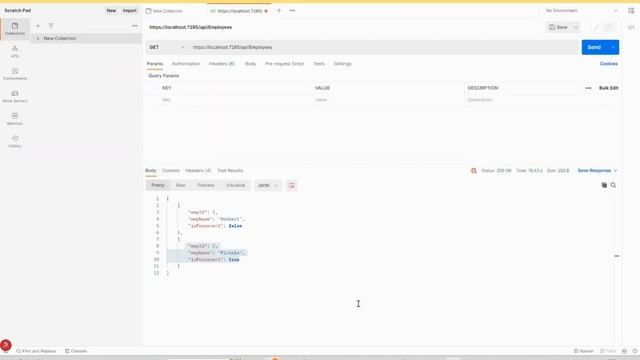
Task: Open the Environments sidebar section
Action: [x=15, y=74]
